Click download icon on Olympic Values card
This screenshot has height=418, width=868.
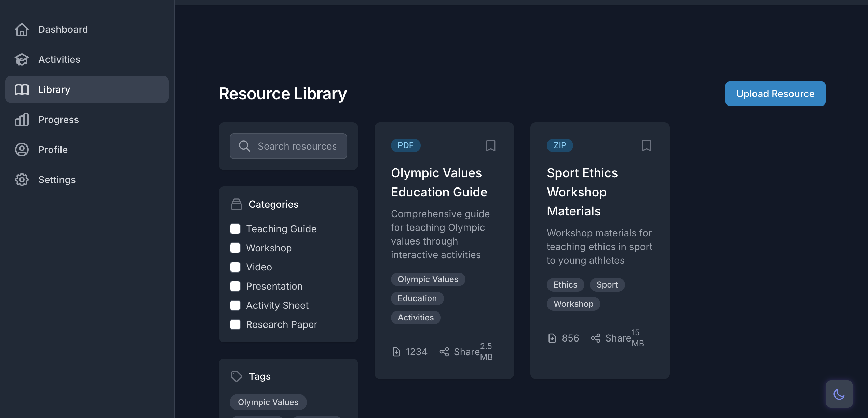pyautogui.click(x=396, y=352)
